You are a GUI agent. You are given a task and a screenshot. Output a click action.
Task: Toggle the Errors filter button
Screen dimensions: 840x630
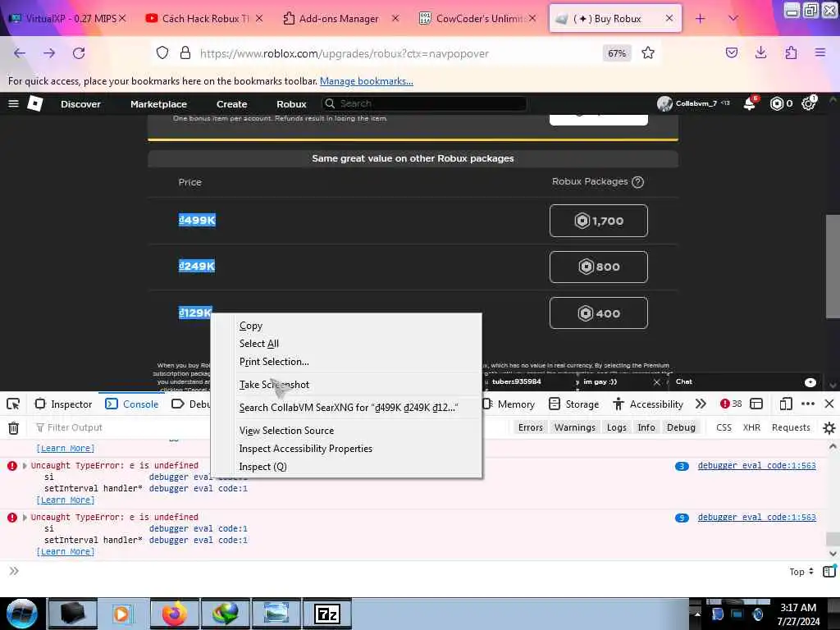(531, 427)
